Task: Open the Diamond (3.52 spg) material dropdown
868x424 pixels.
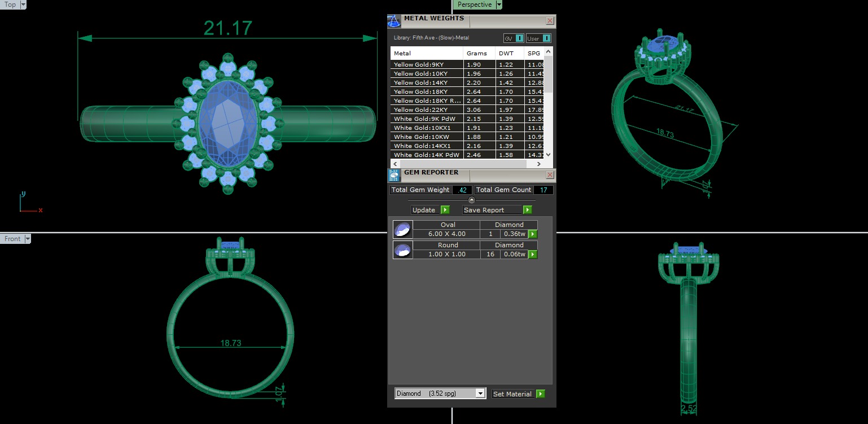Action: 440,394
